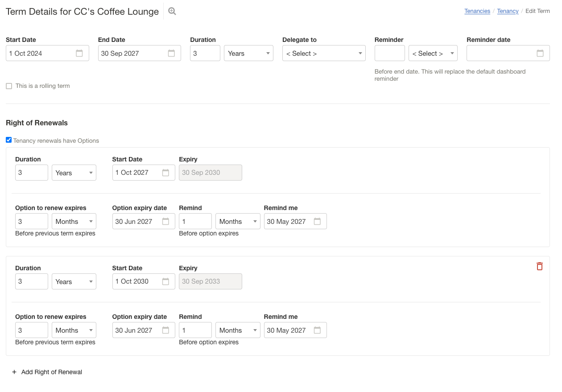Change first renewal Remind unit from Months
Viewport: 562px width, 392px height.
click(x=237, y=222)
